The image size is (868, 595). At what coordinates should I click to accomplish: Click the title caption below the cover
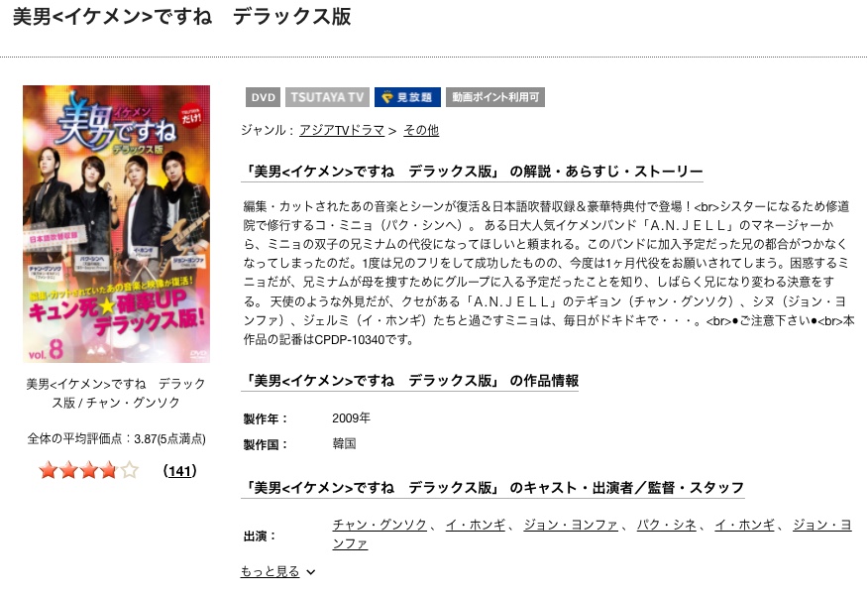116,393
